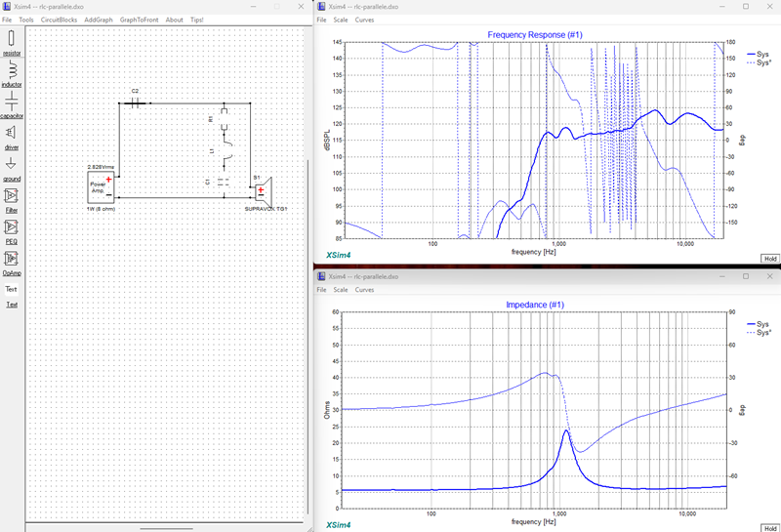Image resolution: width=781 pixels, height=532 pixels.
Task: Open Scale menu of Frequency Response window
Action: [341, 20]
